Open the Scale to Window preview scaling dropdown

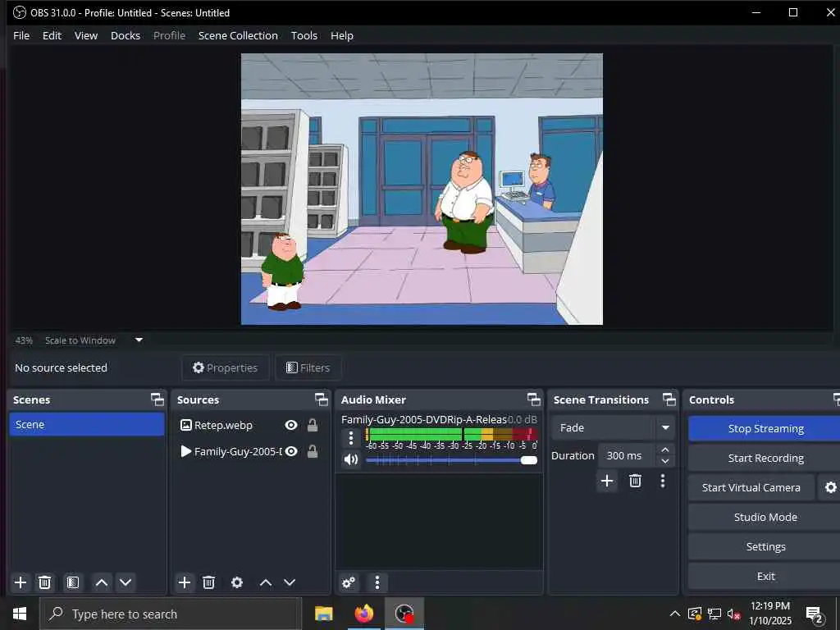coord(139,340)
